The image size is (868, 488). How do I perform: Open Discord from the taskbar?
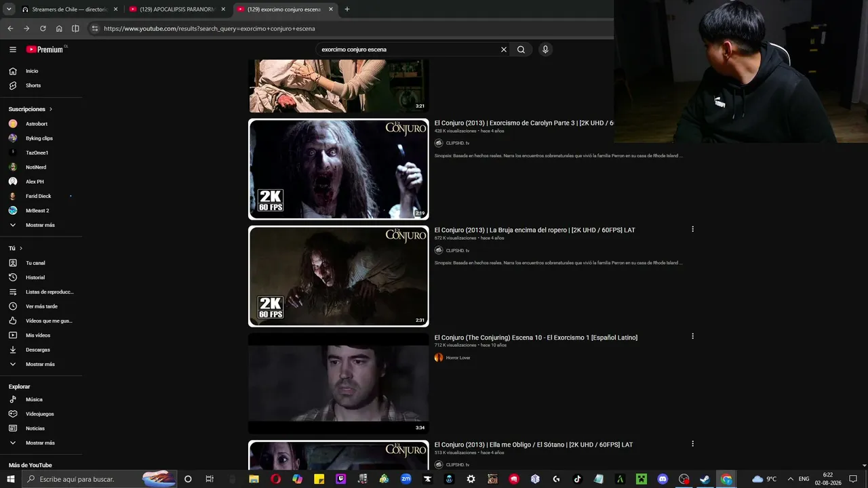tap(663, 479)
